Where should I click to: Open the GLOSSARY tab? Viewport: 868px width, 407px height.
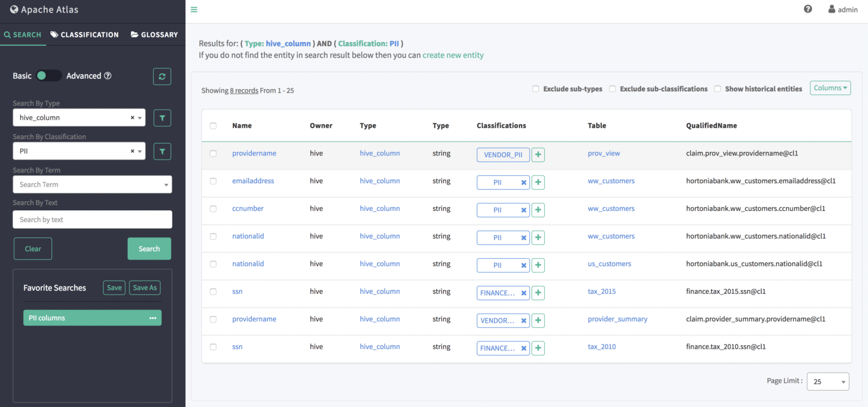[154, 34]
